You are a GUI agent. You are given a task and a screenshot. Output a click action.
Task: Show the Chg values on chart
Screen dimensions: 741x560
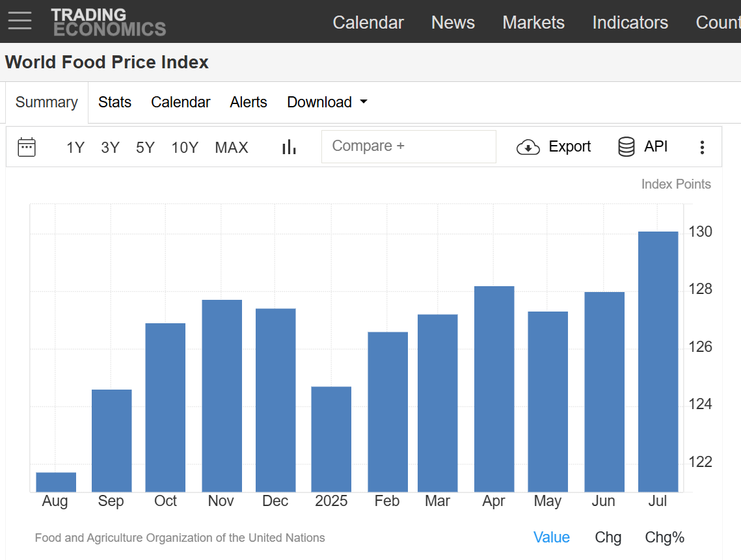608,537
